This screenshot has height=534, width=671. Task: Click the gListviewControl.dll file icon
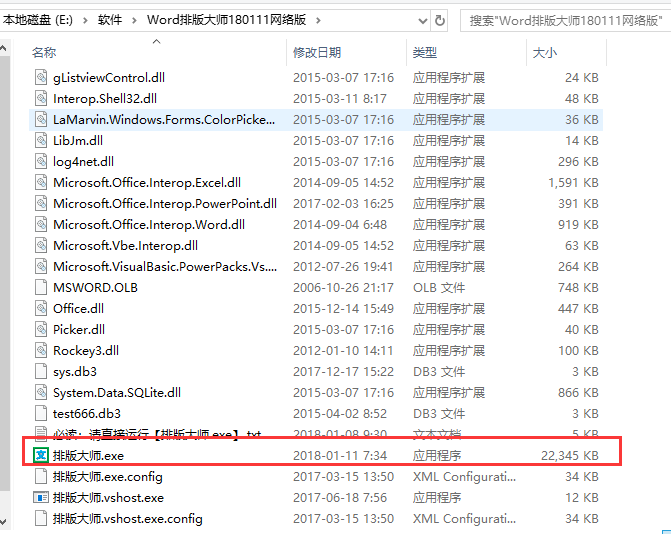41,77
